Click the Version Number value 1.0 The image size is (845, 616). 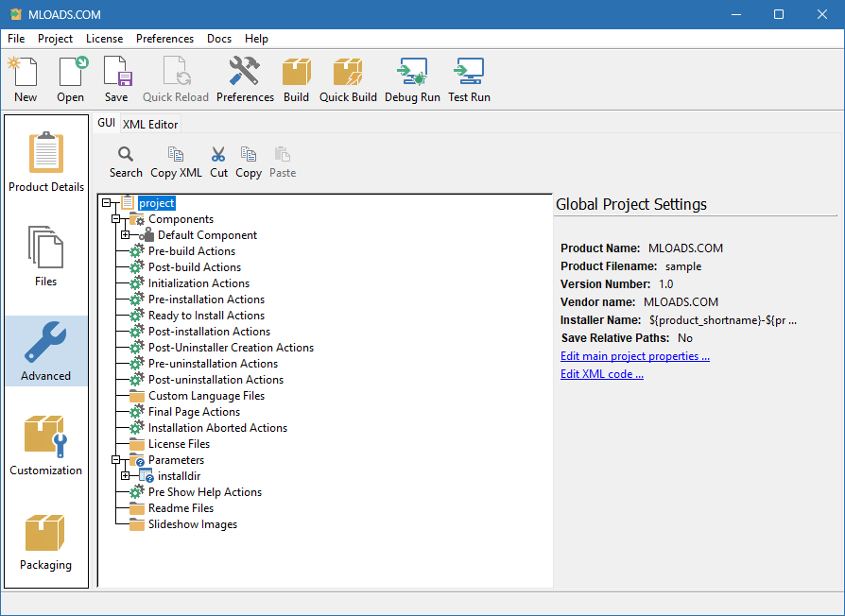666,283
